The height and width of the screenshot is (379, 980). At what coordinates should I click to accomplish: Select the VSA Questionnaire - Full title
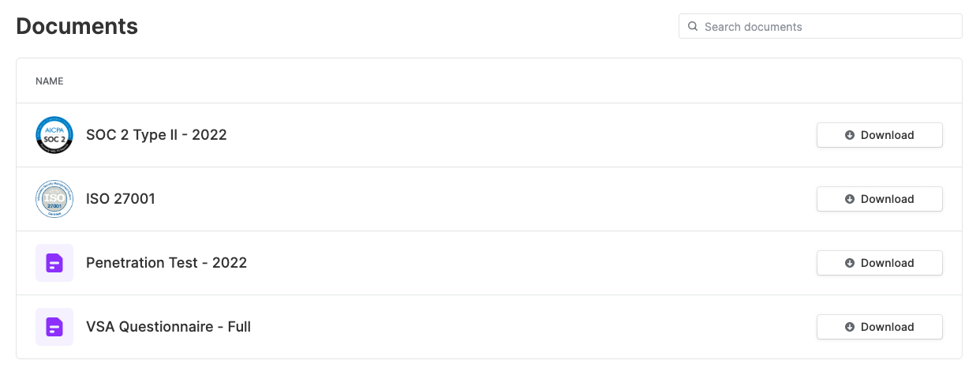[168, 327]
